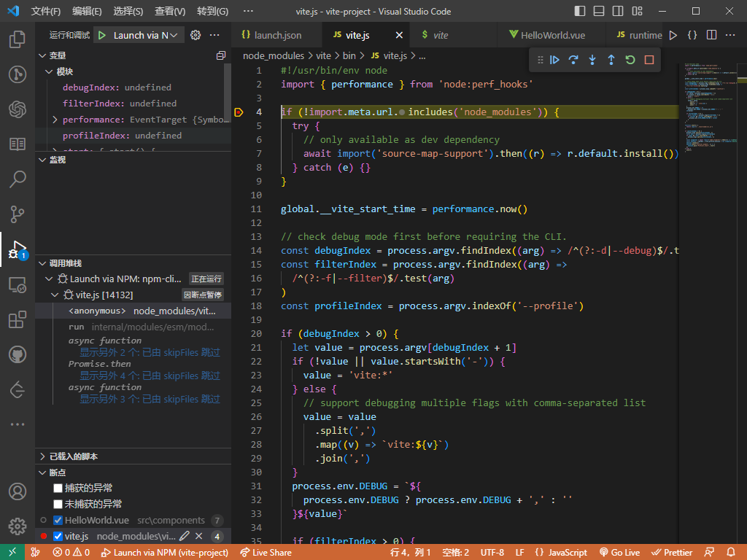Image resolution: width=747 pixels, height=560 pixels.
Task: Collapse the 调用堆栈 section
Action: 42,263
